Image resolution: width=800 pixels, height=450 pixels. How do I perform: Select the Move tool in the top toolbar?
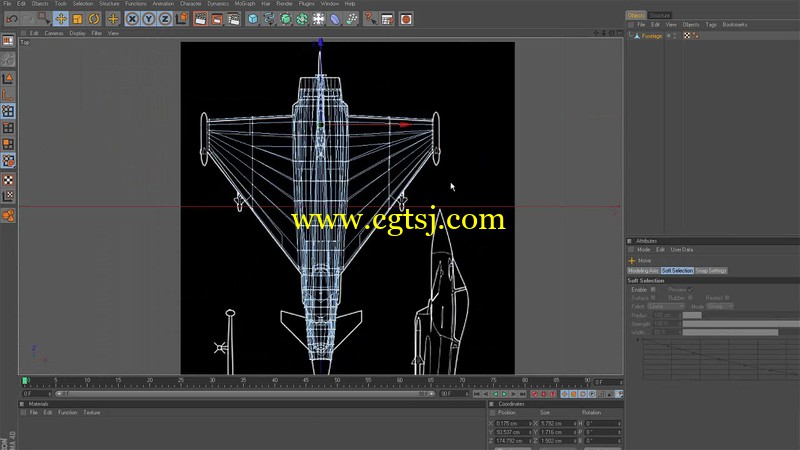(61, 19)
